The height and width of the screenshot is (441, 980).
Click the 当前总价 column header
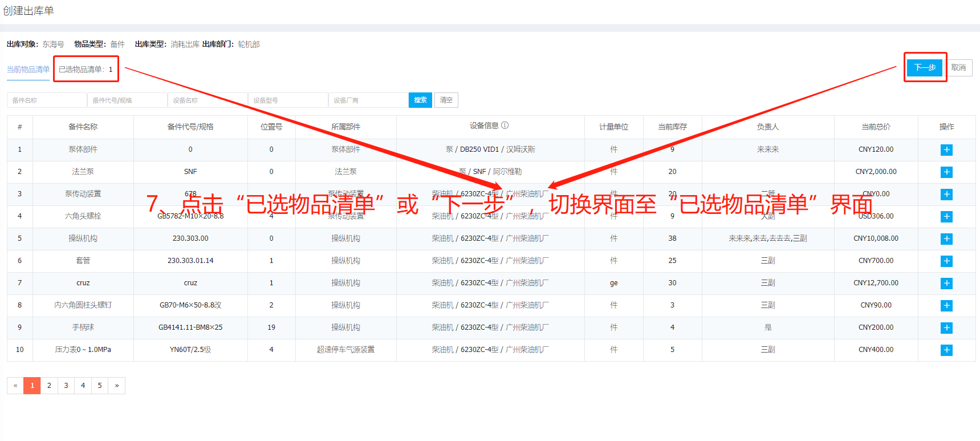pyautogui.click(x=876, y=127)
